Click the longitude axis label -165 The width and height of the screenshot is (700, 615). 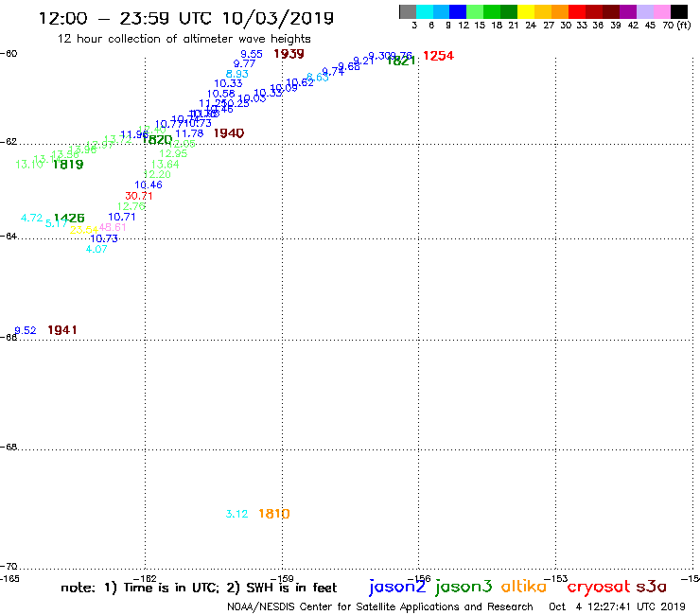point(9,579)
